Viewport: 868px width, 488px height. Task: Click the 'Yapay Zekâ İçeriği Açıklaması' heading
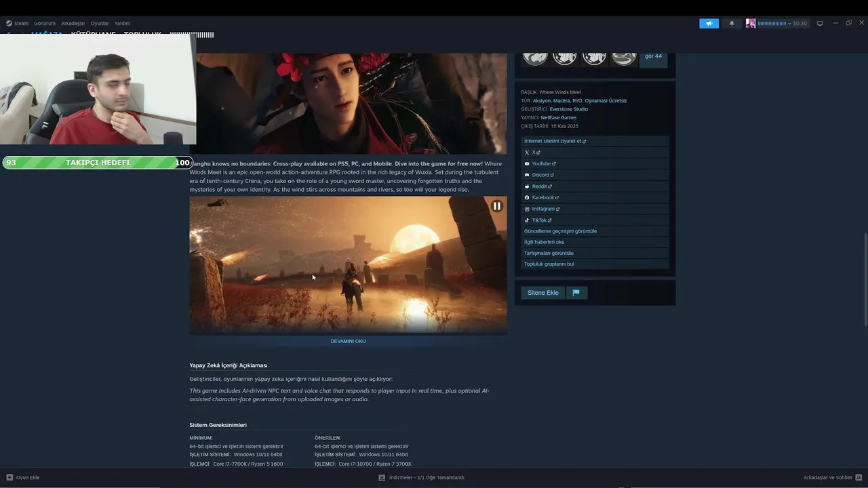click(x=229, y=365)
